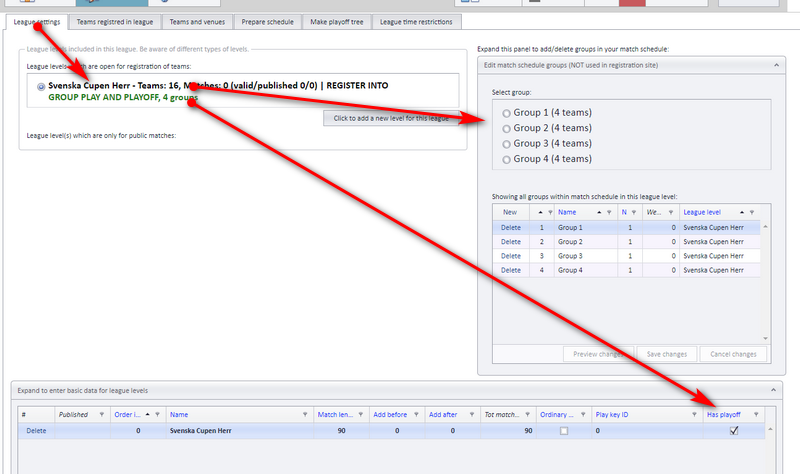Screen dimensions: 800x474
Task: Select Group 2 (4 teams) radio
Action: click(x=506, y=129)
